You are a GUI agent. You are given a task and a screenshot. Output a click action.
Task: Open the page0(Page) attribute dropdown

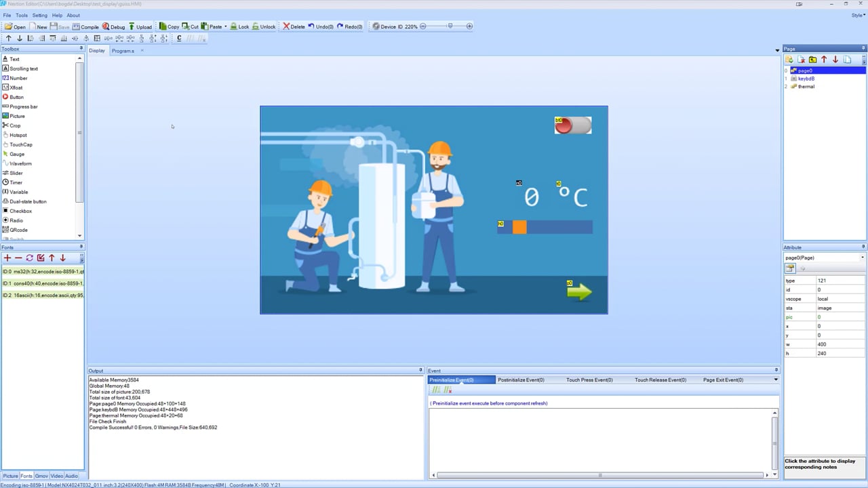point(863,258)
